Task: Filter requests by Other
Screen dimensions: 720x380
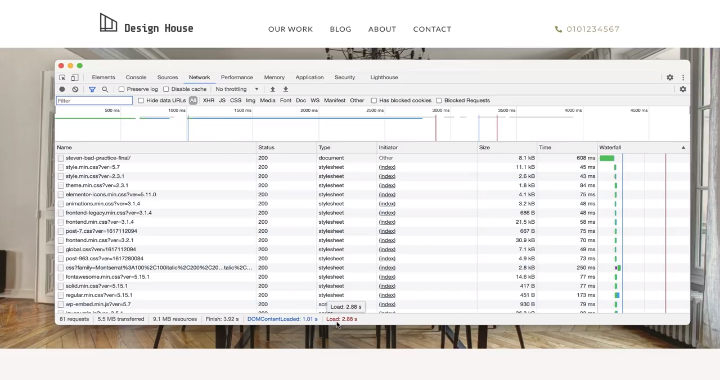Action: point(357,101)
